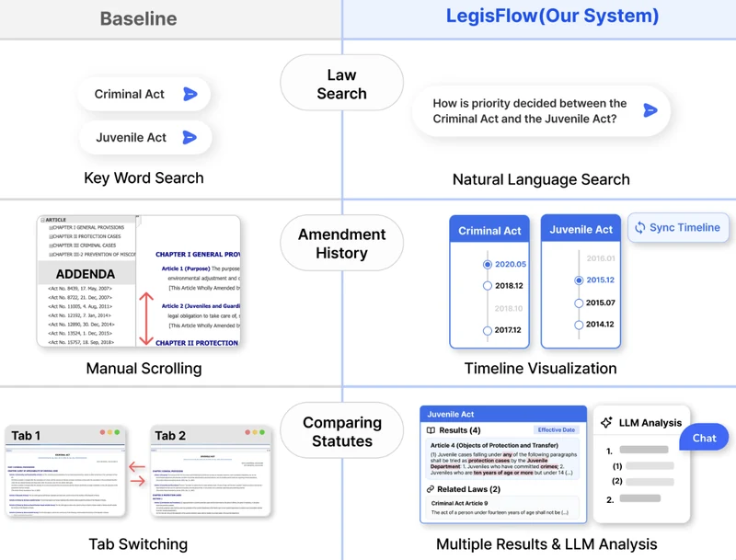Click the greyed 2016.01 timeline date
Screen dimensions: 736x560
(x=601, y=258)
